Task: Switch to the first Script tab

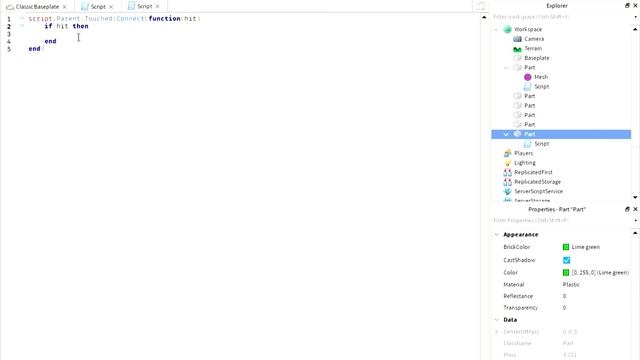Action: [x=98, y=7]
